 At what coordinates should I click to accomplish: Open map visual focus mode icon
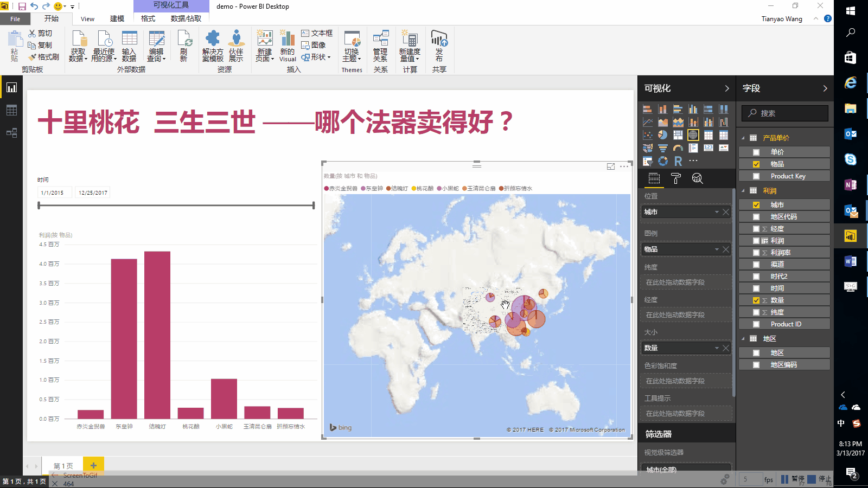611,166
